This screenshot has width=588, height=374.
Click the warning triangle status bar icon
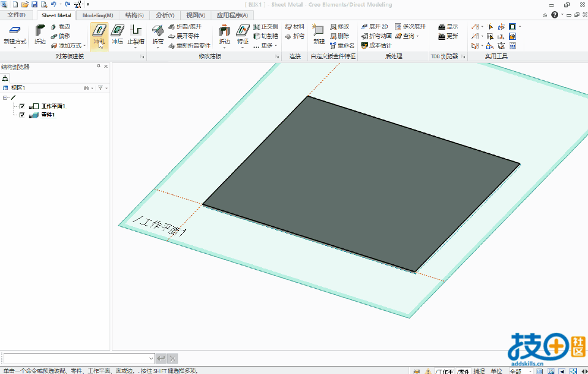pos(428,372)
